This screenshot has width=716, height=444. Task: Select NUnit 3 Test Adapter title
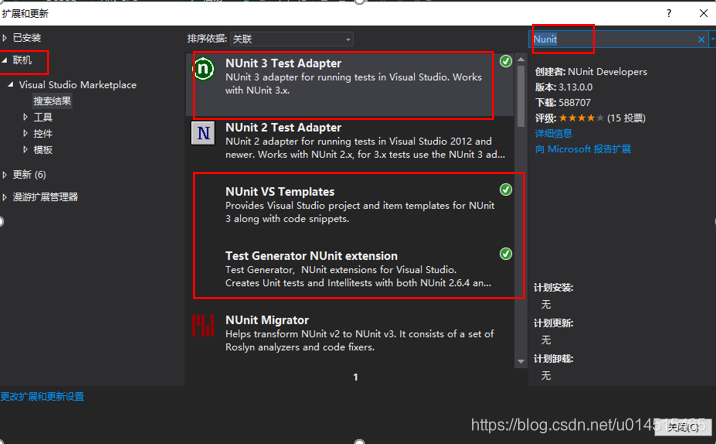coord(283,63)
